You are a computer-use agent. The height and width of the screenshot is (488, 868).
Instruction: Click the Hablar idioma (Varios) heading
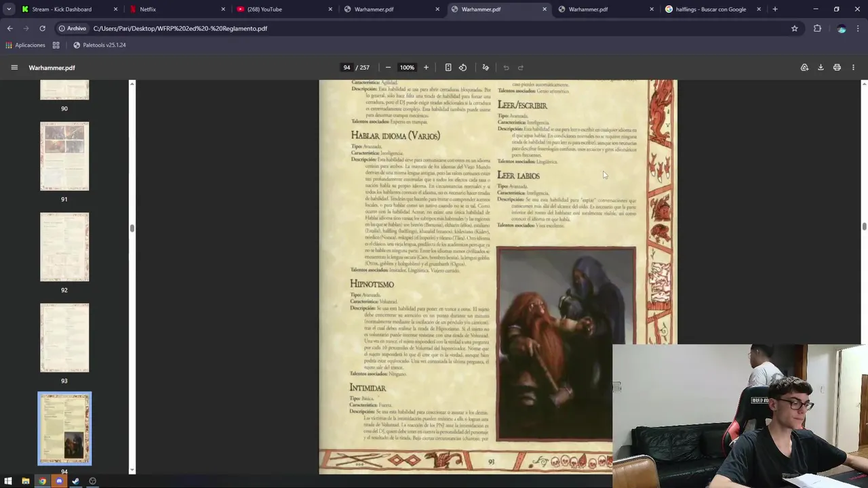(395, 136)
